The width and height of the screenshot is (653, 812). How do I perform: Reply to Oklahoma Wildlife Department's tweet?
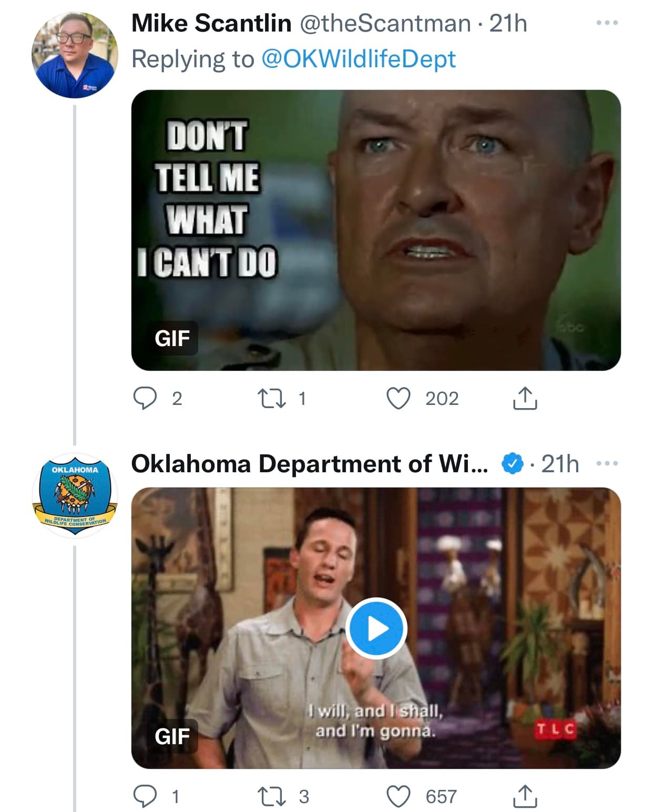[x=145, y=796]
